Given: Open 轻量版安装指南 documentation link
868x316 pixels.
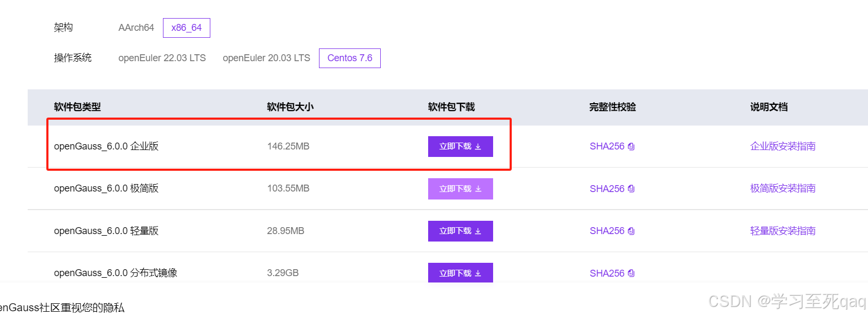Looking at the screenshot, I should [x=782, y=231].
